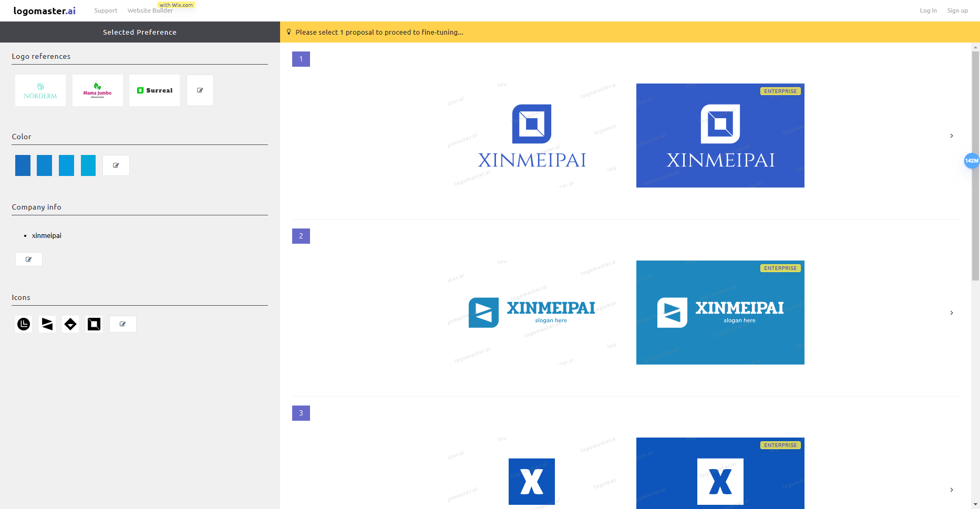Image resolution: width=980 pixels, height=509 pixels.
Task: Click the edit icon in the Icons section
Action: coord(122,324)
